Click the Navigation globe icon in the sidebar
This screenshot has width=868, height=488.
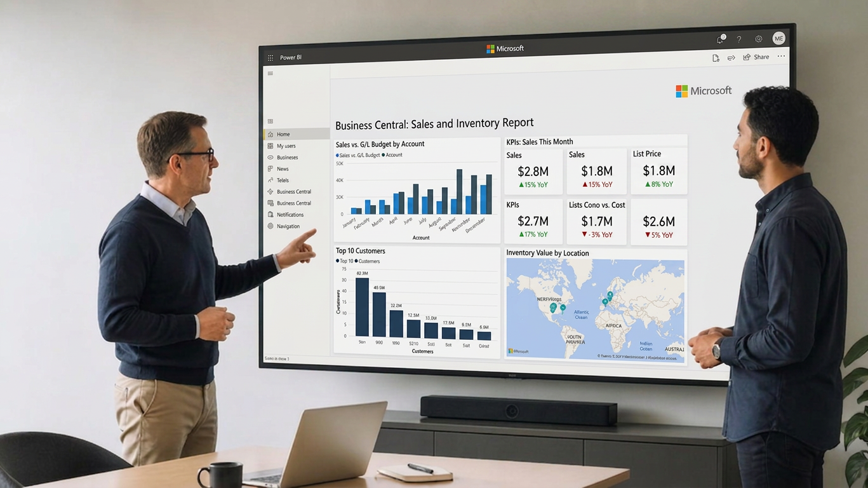pyautogui.click(x=270, y=226)
